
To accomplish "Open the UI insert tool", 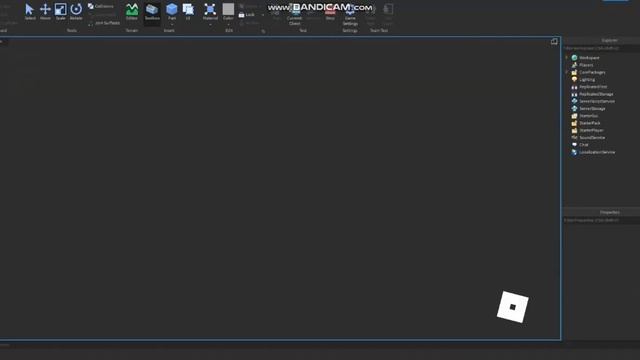I will pos(188,11).
